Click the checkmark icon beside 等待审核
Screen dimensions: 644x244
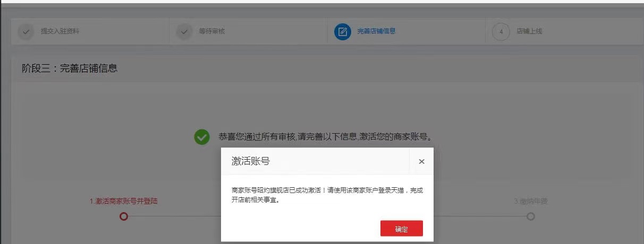184,31
